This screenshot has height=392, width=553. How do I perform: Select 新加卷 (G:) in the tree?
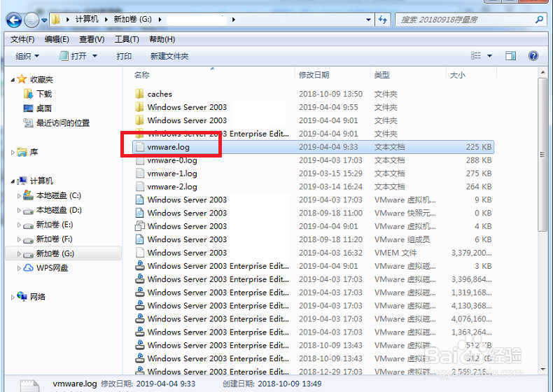pos(49,253)
